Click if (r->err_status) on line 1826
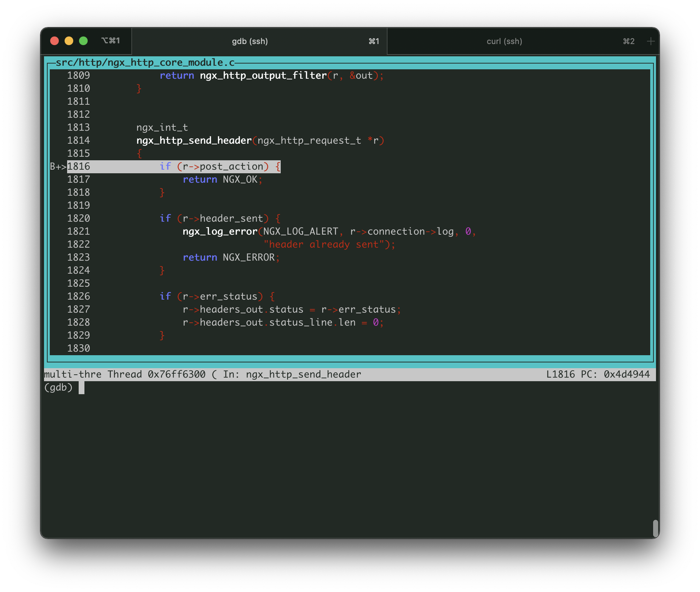This screenshot has height=592, width=700. pos(217,296)
